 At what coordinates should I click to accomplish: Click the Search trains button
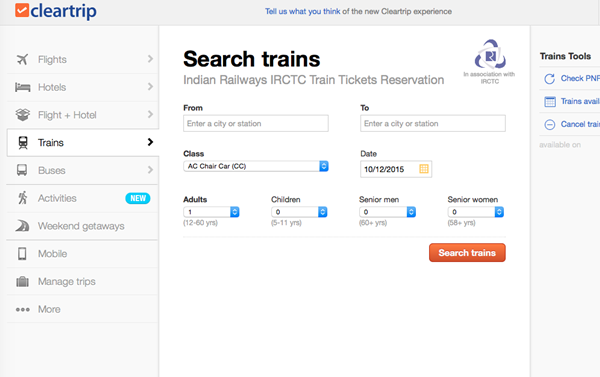(x=467, y=253)
